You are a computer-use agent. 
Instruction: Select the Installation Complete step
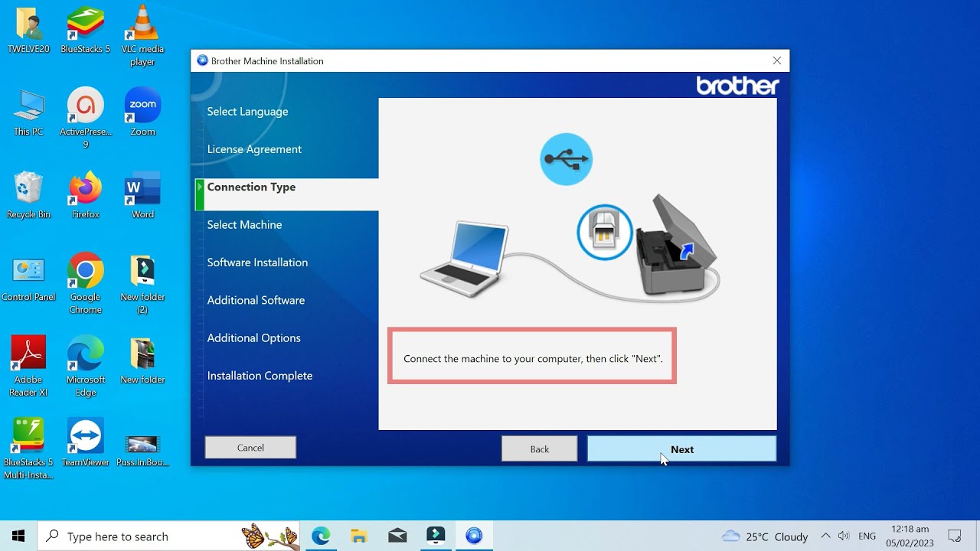pyautogui.click(x=260, y=376)
